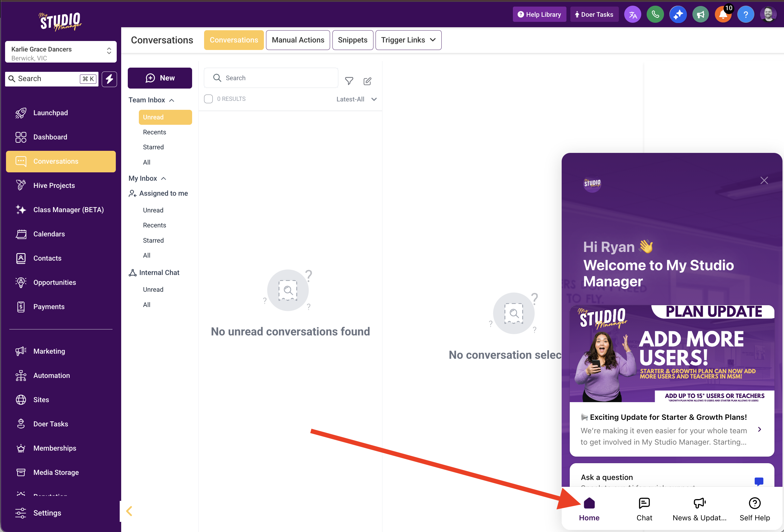This screenshot has height=532, width=784.
Task: Collapse the Team Inbox section
Action: point(151,100)
